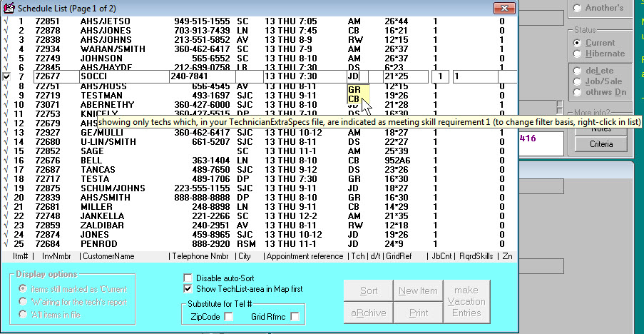Uncheck Show TechList-area in Map first

188,289
